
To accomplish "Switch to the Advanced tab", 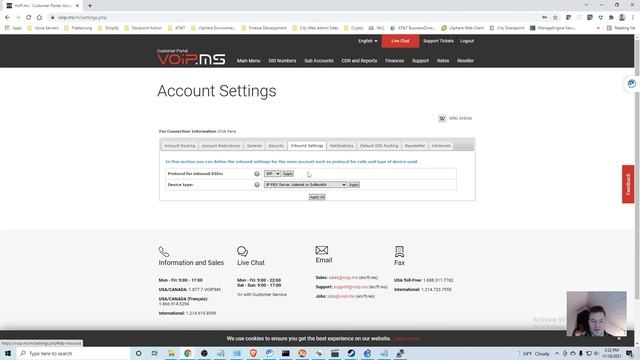I will point(441,146).
